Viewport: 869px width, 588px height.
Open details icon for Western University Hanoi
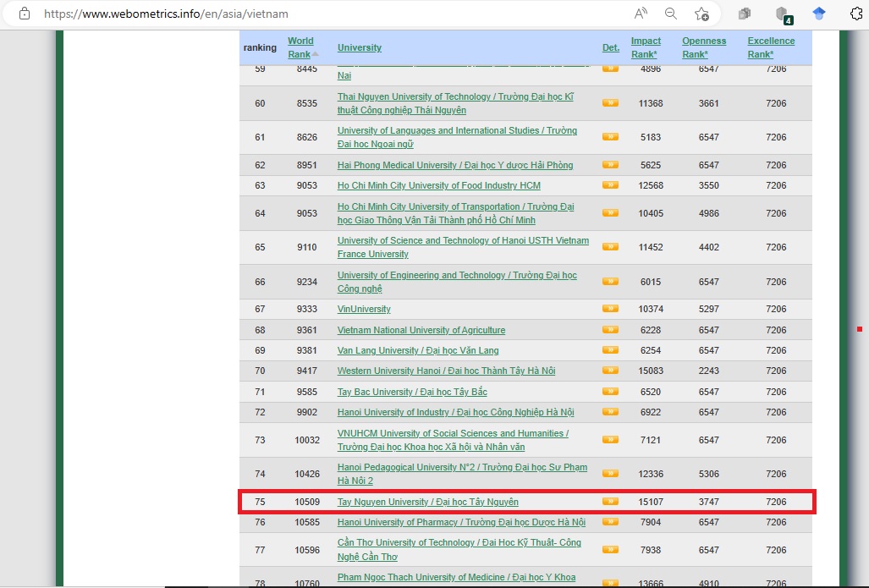click(610, 371)
